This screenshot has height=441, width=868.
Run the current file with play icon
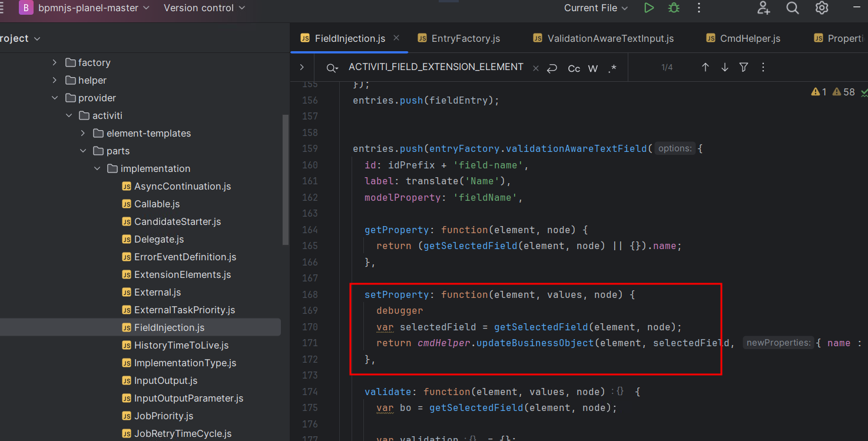click(649, 8)
